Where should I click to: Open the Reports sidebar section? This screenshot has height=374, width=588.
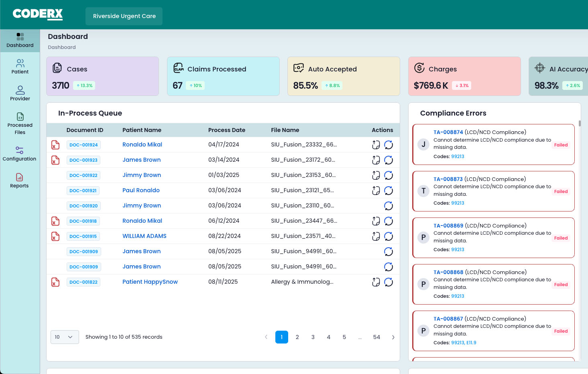click(x=20, y=181)
